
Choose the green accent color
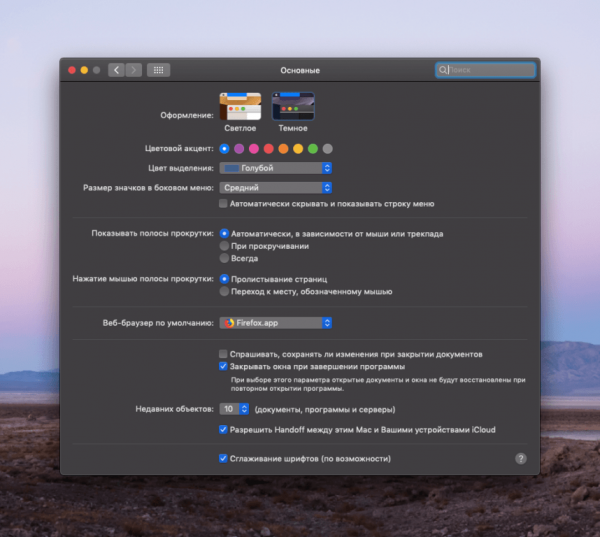(x=313, y=149)
